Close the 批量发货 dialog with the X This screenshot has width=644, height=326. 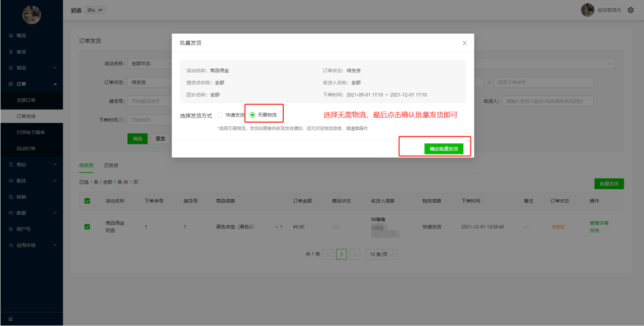[x=464, y=43]
